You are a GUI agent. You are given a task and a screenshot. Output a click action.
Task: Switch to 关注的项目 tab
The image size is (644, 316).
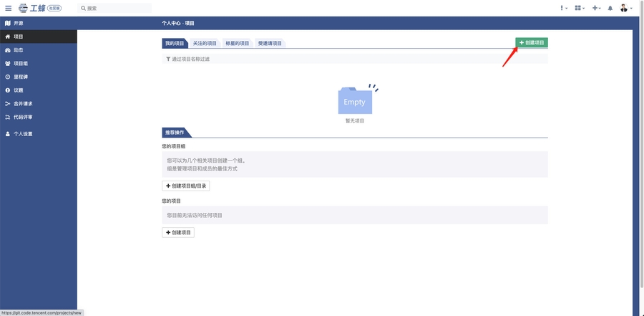(x=205, y=43)
